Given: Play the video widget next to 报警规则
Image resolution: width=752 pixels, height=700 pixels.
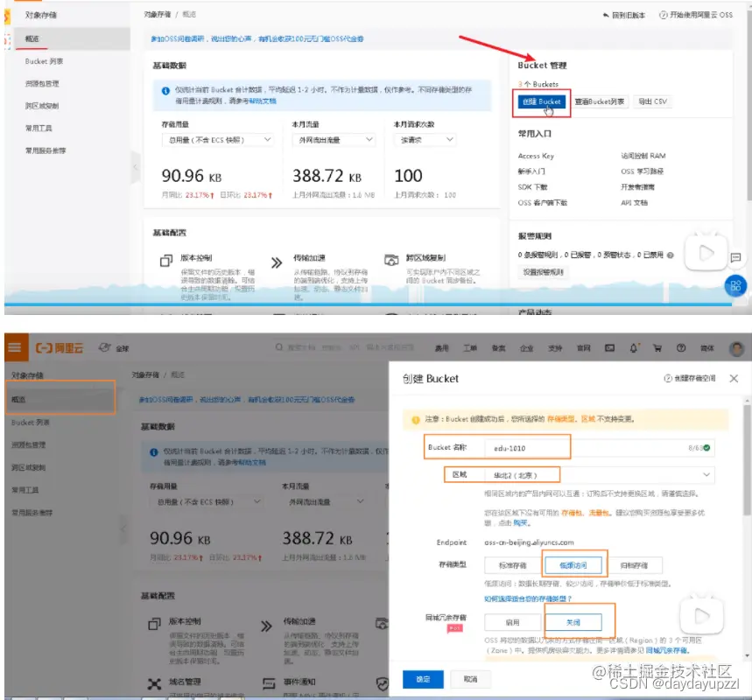Looking at the screenshot, I should pyautogui.click(x=706, y=253).
